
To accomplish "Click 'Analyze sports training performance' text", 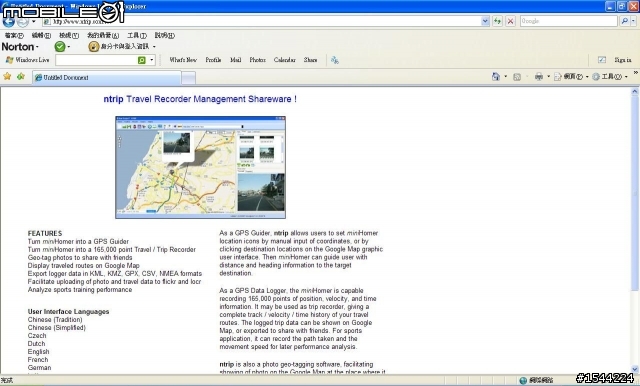I will tap(80, 290).
